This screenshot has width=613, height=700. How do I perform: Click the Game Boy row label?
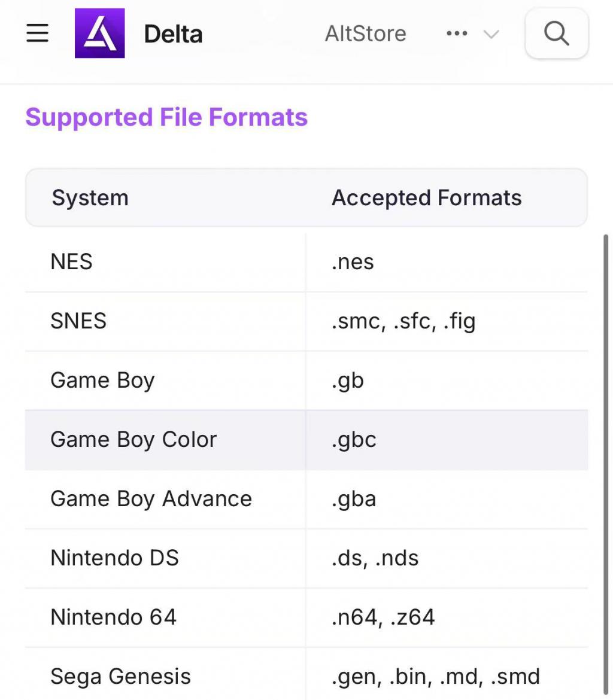(102, 381)
